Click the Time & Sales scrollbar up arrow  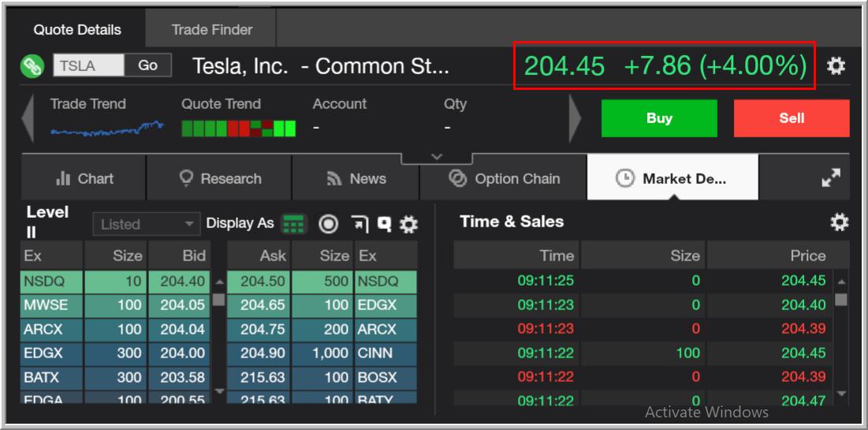click(x=841, y=282)
